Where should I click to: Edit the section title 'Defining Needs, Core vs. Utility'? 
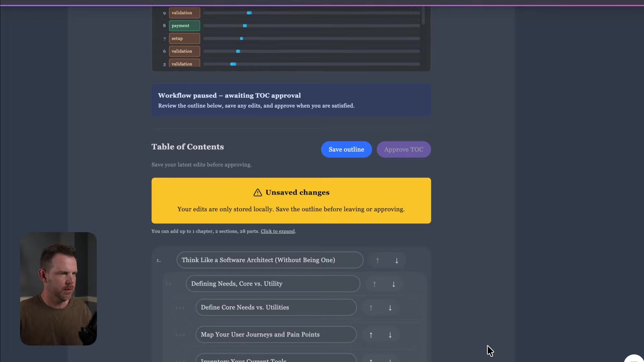[273, 284]
